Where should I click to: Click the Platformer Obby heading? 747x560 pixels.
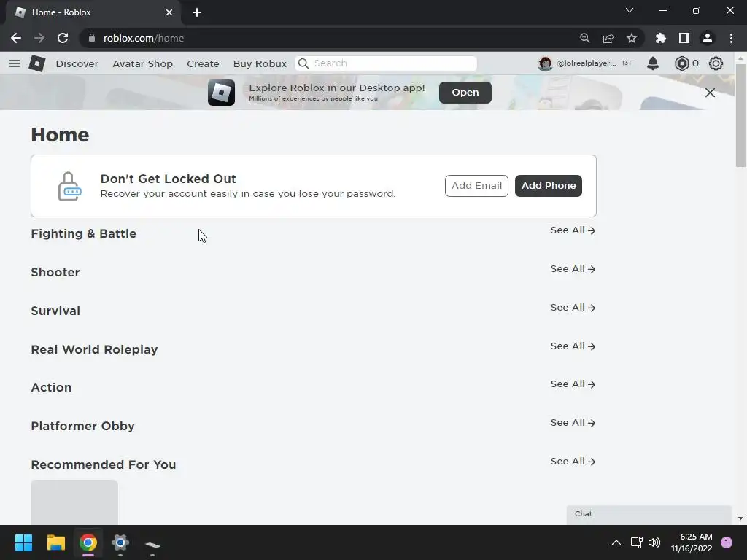click(83, 426)
